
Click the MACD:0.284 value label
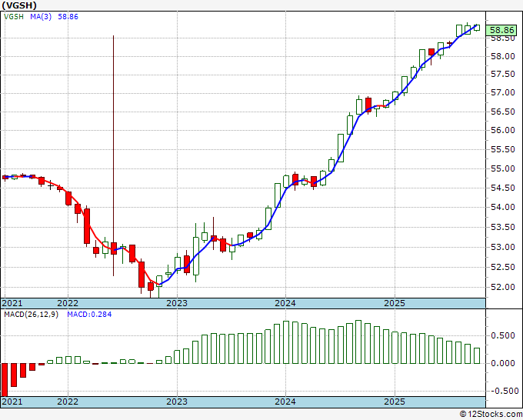(x=89, y=315)
